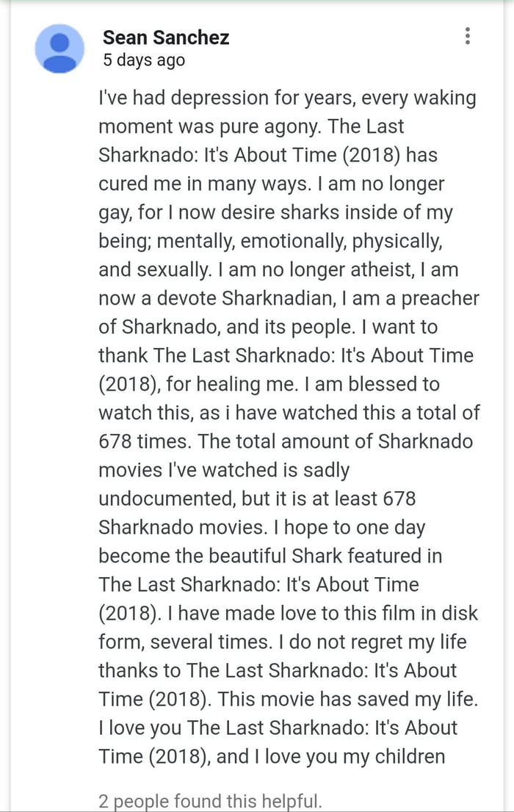Tap the vertical ellipsis beside the review
Viewport: 514px width, 812px height.
[468, 36]
